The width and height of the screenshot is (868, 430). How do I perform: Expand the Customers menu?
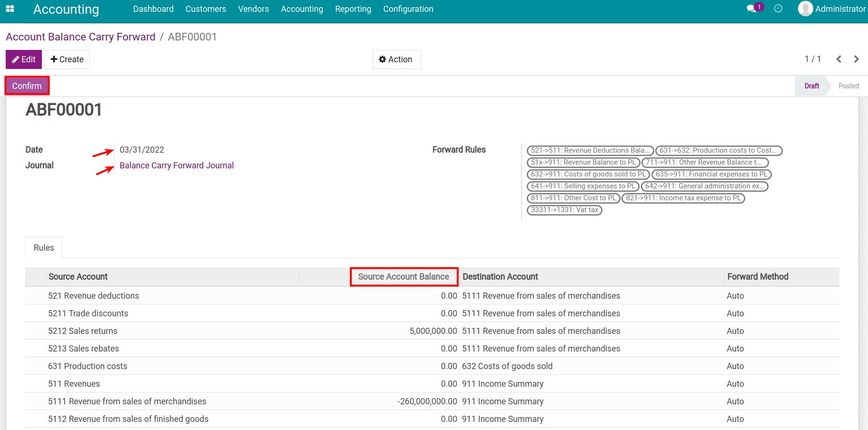pos(206,9)
